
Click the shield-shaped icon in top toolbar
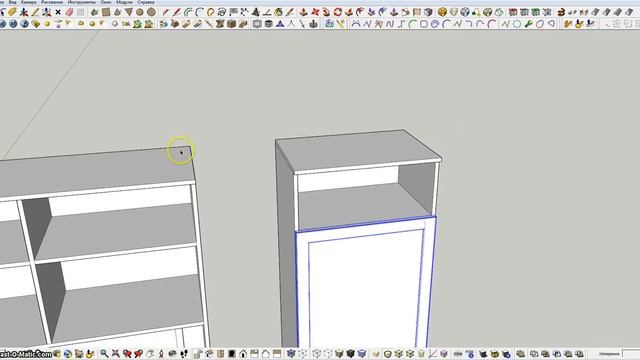pyautogui.click(x=453, y=12)
